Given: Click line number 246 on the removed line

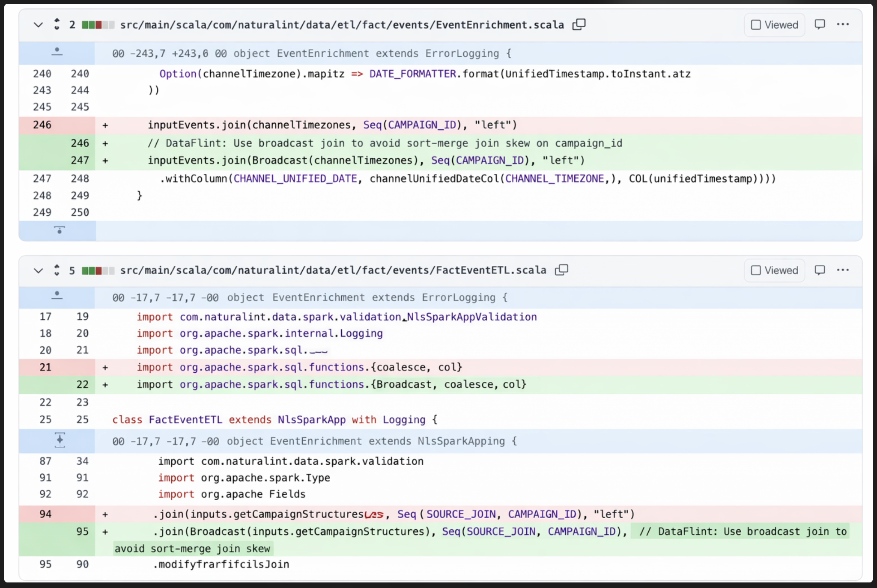Looking at the screenshot, I should pos(42,125).
